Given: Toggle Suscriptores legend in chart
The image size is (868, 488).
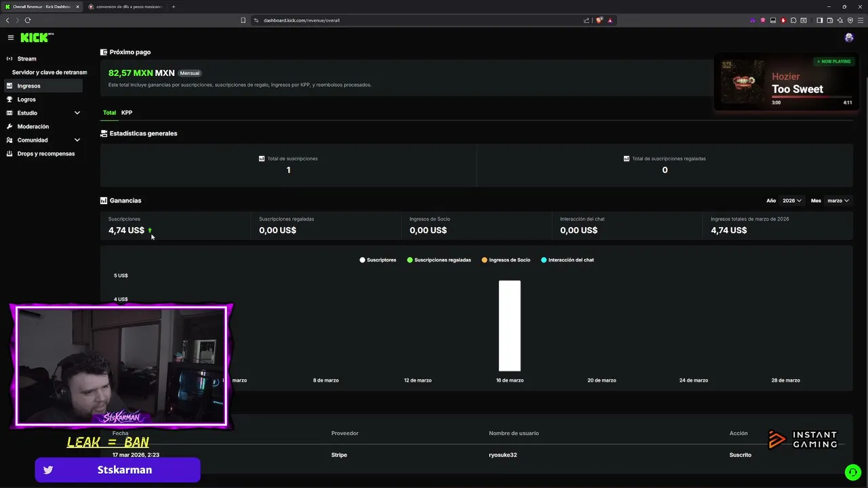Looking at the screenshot, I should tap(378, 260).
